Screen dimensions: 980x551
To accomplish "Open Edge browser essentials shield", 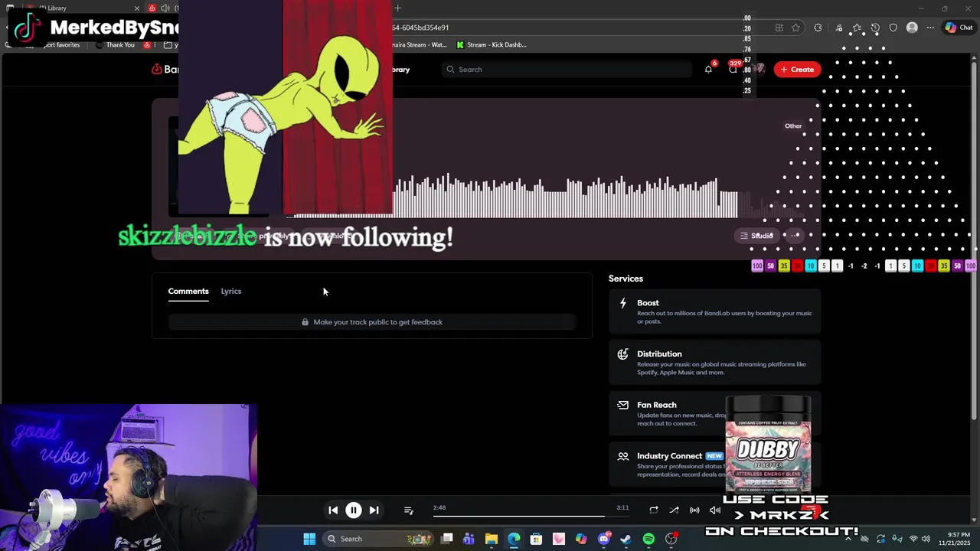I will (x=893, y=28).
